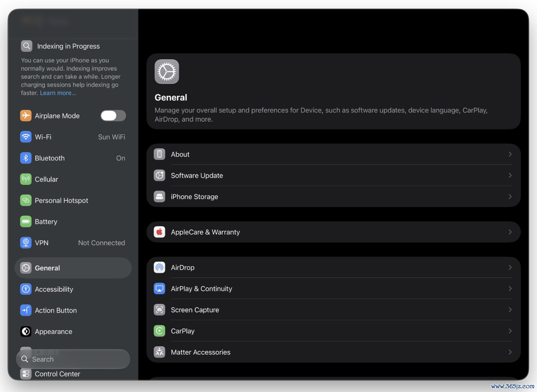Open Personal Hotspot settings
This screenshot has width=537, height=392.
(73, 200)
